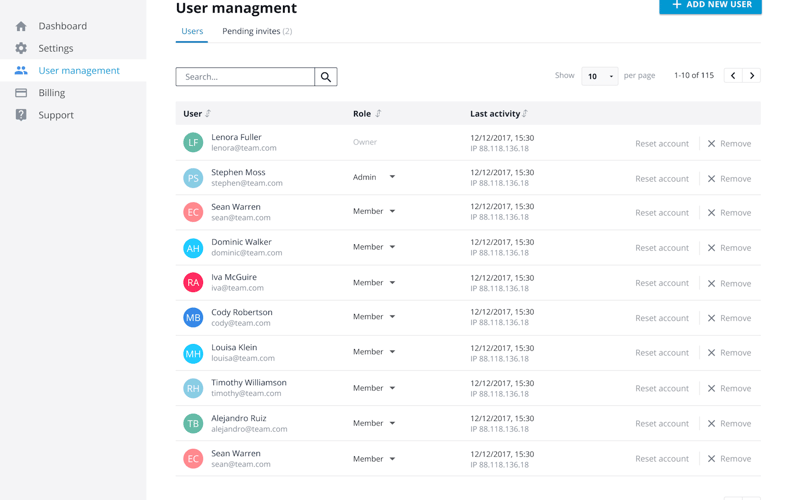Open the rows per page dropdown
The width and height of the screenshot is (800, 500).
(x=600, y=76)
